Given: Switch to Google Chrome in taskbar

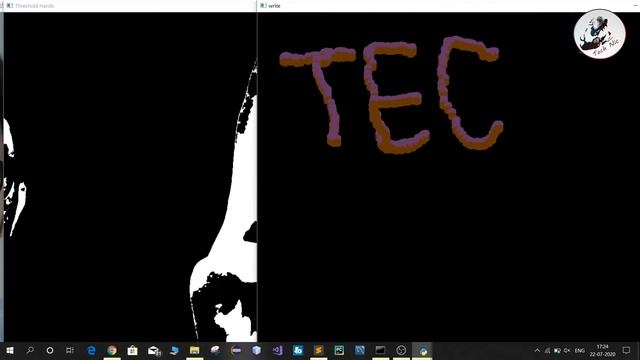Looking at the screenshot, I should point(112,350).
